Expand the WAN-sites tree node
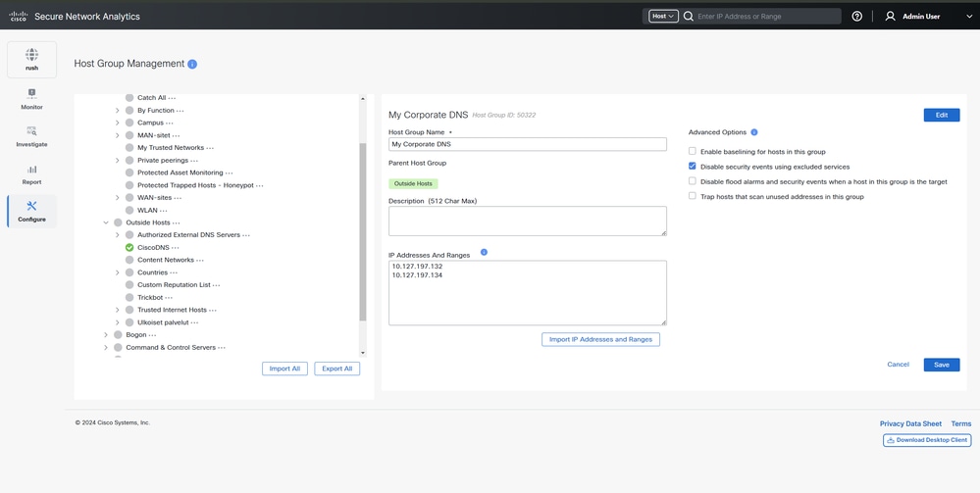 [117, 197]
